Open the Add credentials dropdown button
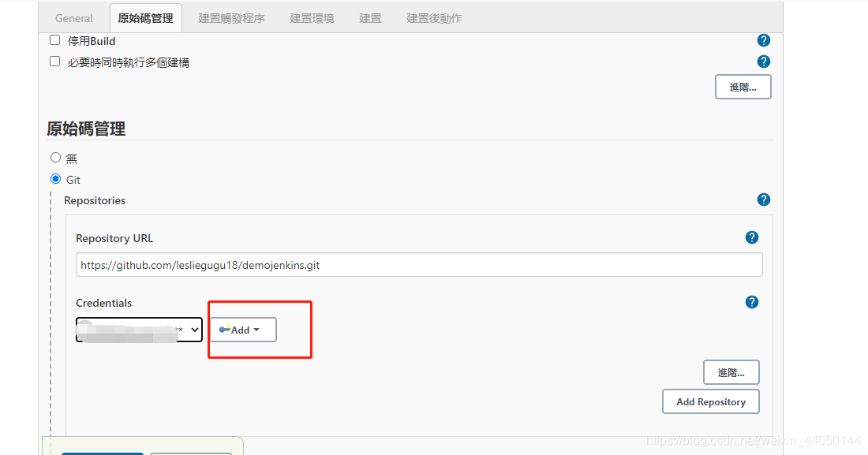Image resolution: width=868 pixels, height=455 pixels. click(x=243, y=330)
